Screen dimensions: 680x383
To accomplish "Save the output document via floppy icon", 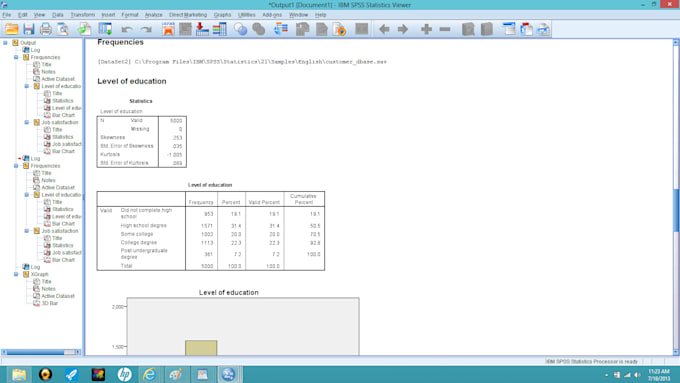I will (x=29, y=29).
